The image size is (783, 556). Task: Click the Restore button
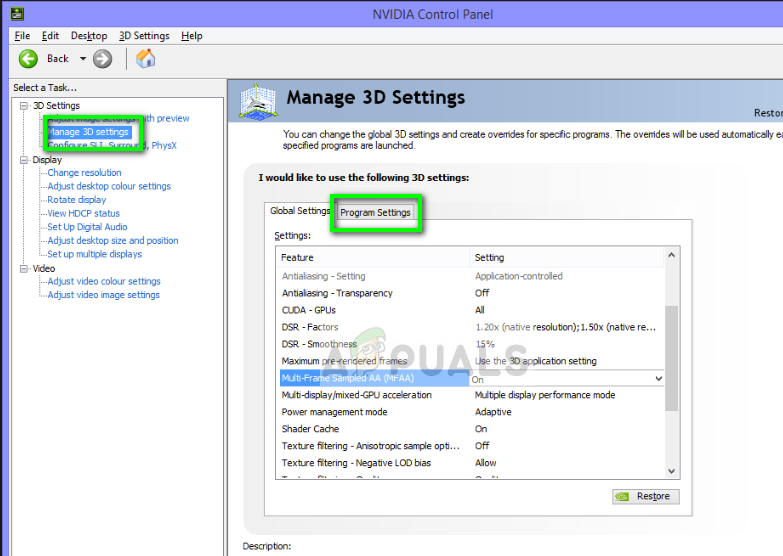pos(646,496)
